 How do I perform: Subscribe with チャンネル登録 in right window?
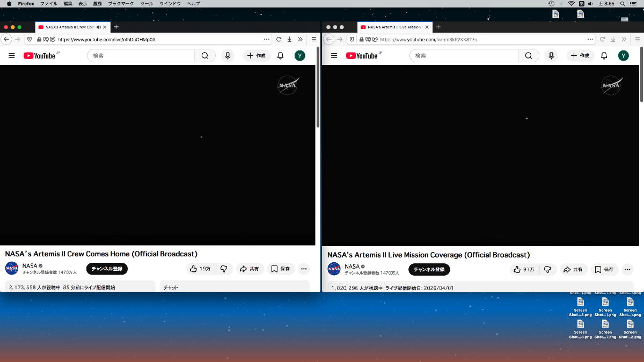(x=429, y=269)
